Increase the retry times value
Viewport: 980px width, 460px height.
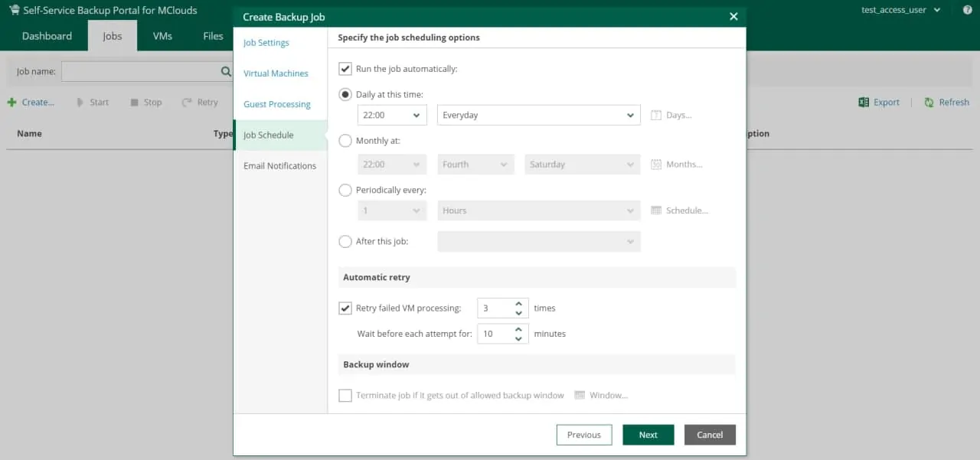[519, 304]
